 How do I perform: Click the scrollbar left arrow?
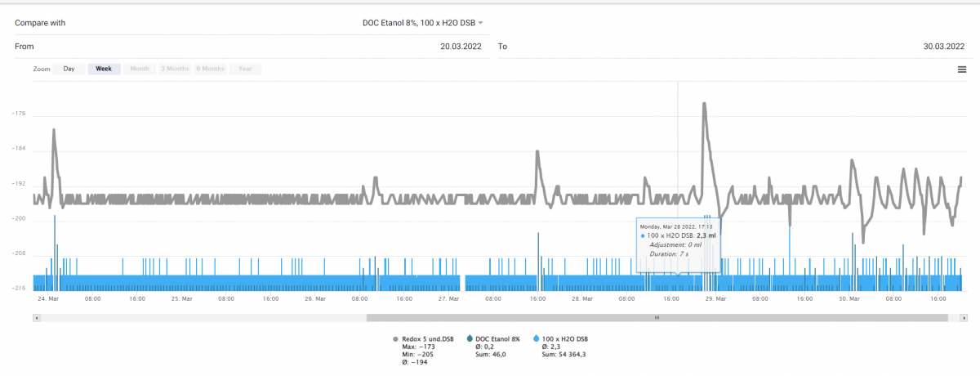[35, 317]
